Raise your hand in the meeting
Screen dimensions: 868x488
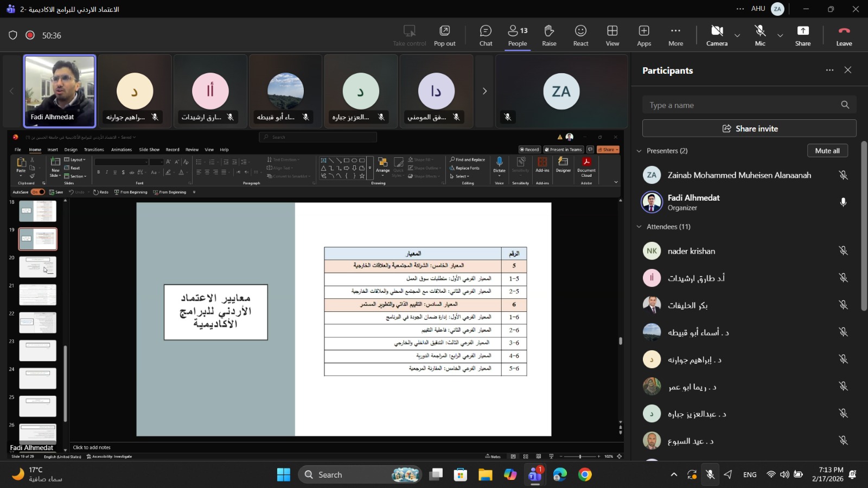(x=549, y=36)
